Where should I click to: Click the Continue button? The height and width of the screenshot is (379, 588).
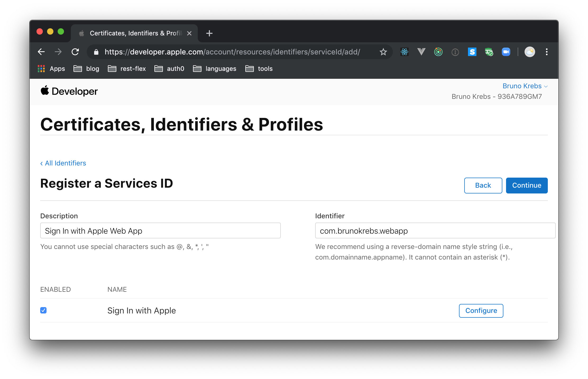pos(527,186)
